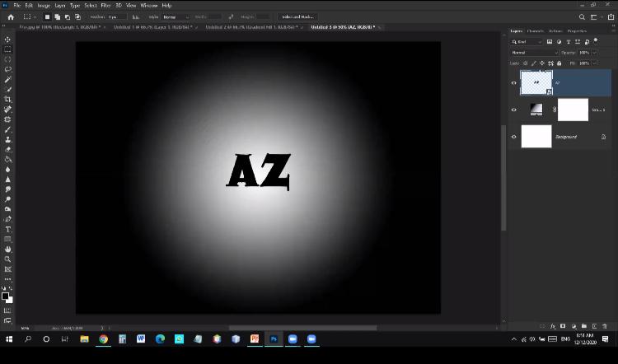Select the Lasso tool
The image size is (618, 364).
8,69
